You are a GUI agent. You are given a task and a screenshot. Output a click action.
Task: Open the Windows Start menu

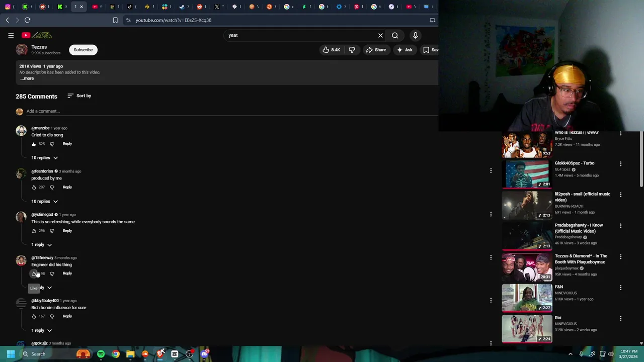[11, 354]
